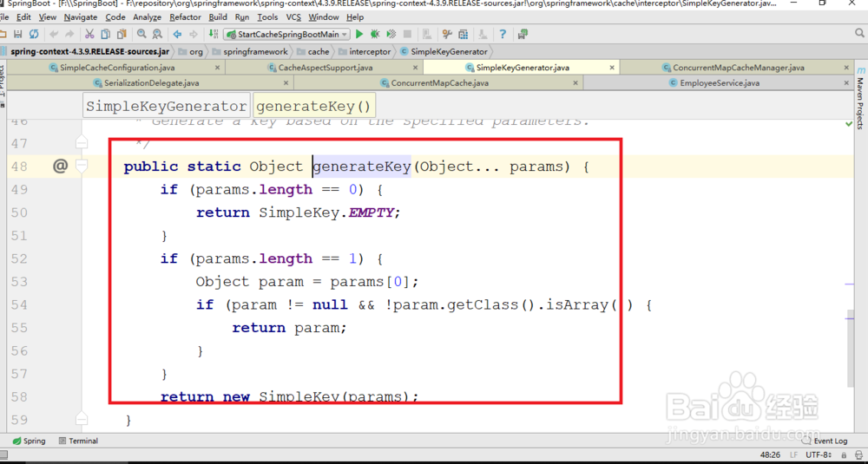This screenshot has width=868, height=464.
Task: Navigate Back with the blue left arrow
Action: [x=178, y=35]
